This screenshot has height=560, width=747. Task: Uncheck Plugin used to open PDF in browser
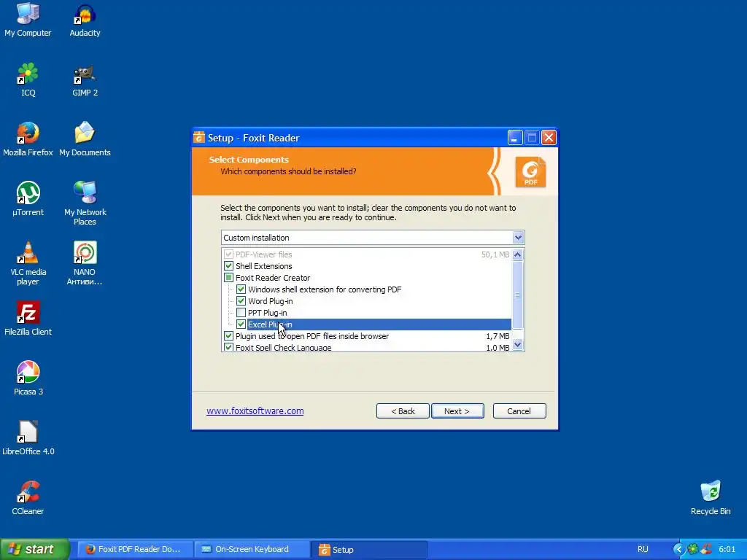point(228,335)
